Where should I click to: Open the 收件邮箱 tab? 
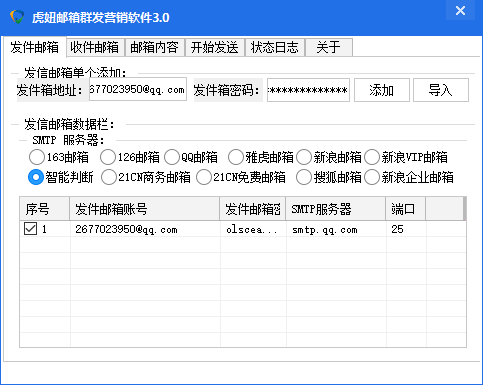click(95, 47)
